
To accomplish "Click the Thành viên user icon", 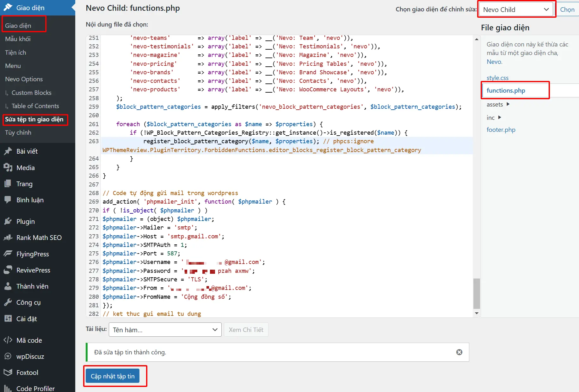I will [8, 286].
